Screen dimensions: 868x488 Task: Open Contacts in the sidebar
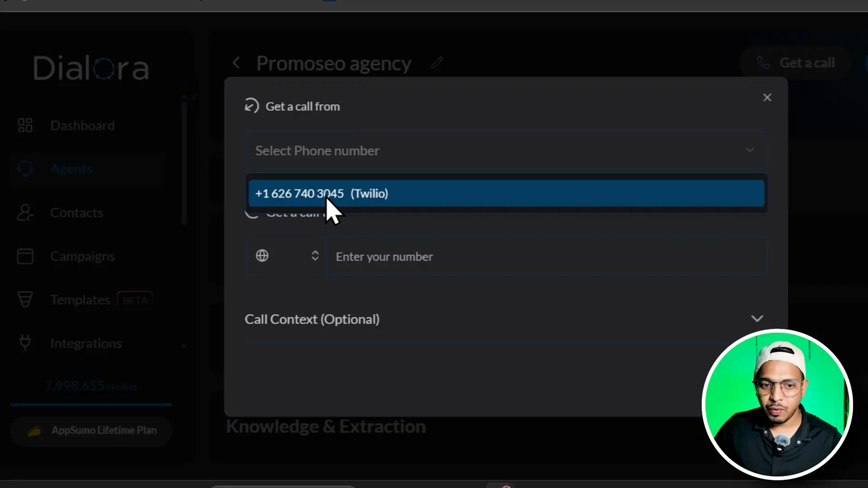coord(76,213)
